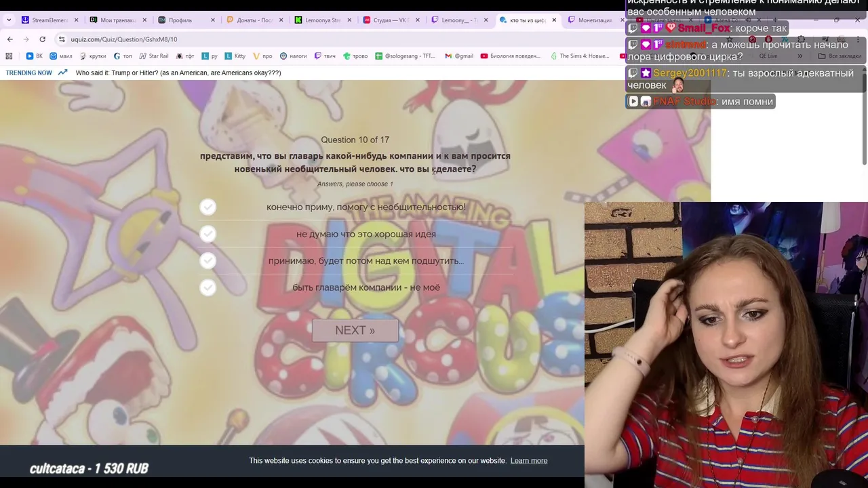Click FNAF Studio username in chat
Screen dimensions: 868x488
[x=684, y=102]
